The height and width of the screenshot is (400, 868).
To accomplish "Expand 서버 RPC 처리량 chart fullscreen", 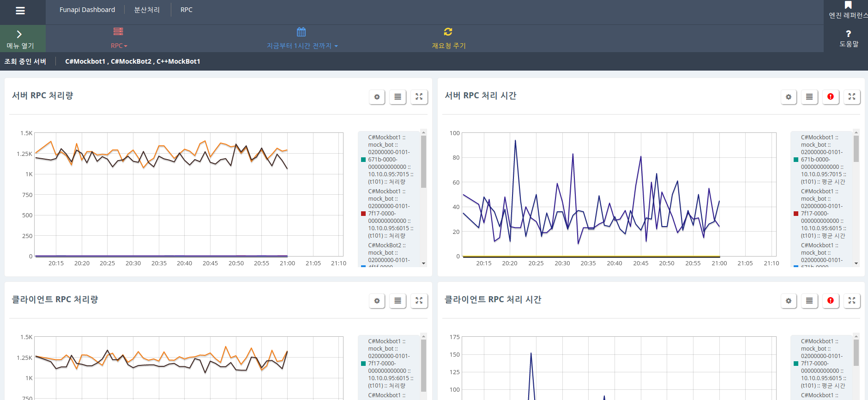I will click(x=419, y=97).
